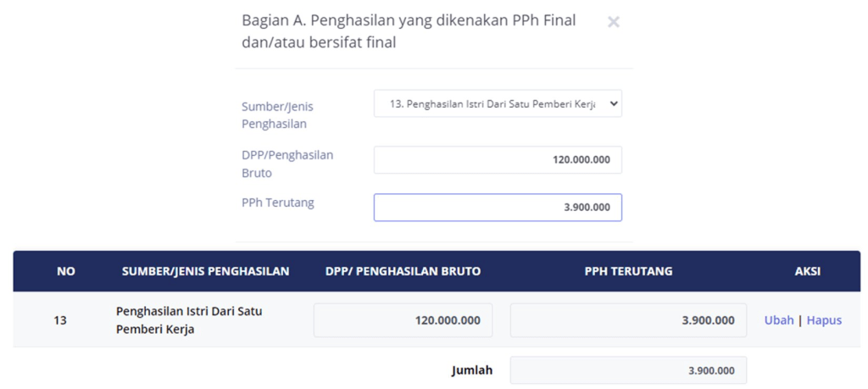Select the table row's 120.000.000 field
This screenshot has height=389, width=868.
(x=403, y=320)
